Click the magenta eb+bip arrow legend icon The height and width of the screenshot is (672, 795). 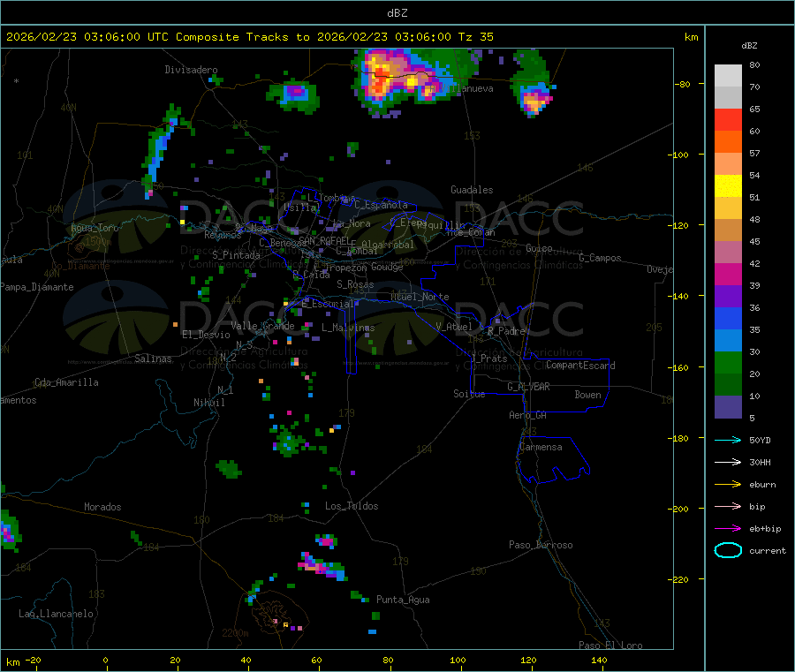[728, 528]
